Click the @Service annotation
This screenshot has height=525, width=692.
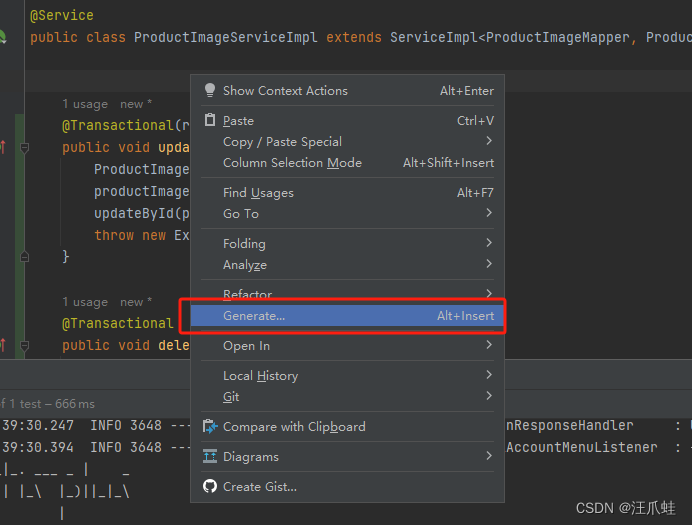[62, 15]
